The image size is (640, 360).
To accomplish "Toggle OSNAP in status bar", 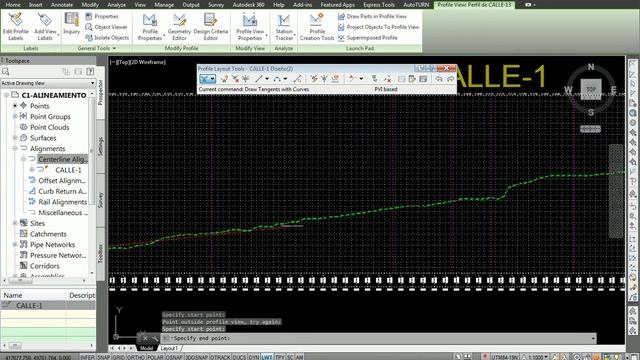I will [x=174, y=357].
